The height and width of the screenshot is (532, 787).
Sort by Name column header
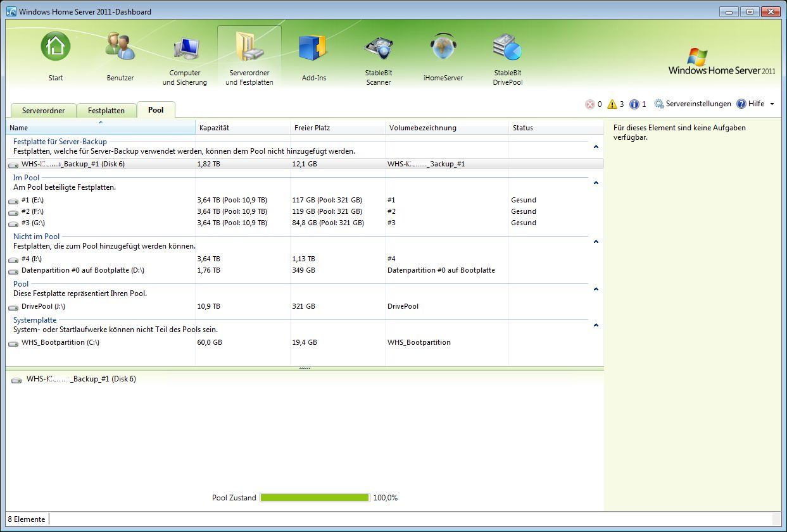pos(101,128)
